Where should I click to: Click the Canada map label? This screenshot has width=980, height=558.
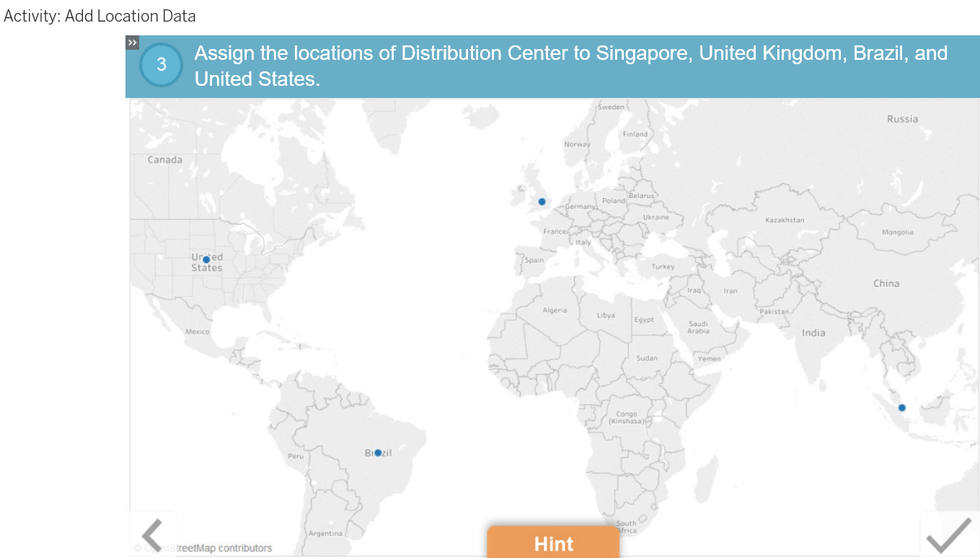point(165,160)
